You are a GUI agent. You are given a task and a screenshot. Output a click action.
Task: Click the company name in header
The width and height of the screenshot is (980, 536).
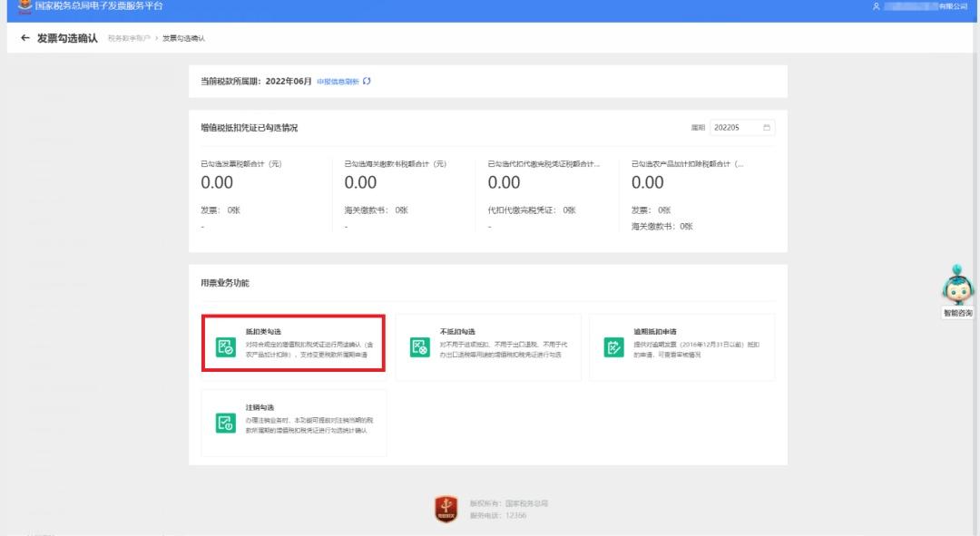tap(926, 6)
